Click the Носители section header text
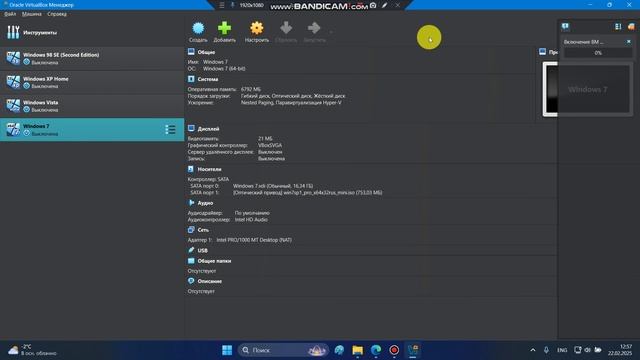The height and width of the screenshot is (360, 640). coord(209,169)
